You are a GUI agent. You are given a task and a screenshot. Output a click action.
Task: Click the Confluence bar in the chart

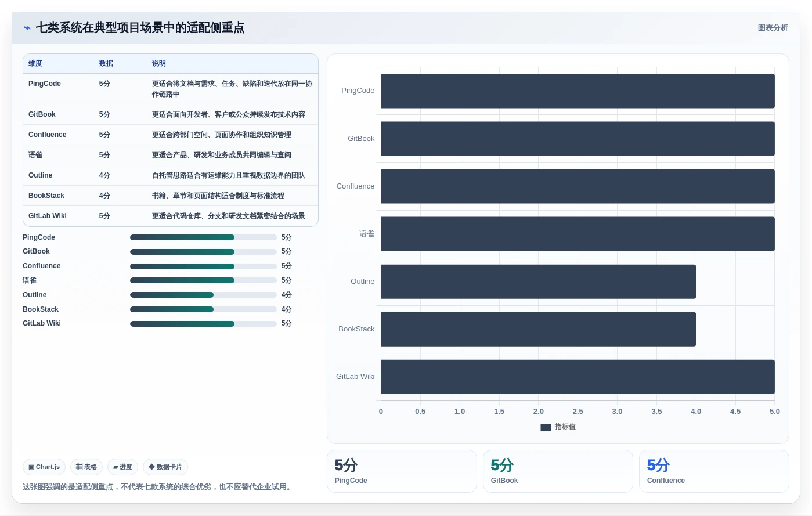[x=578, y=186]
